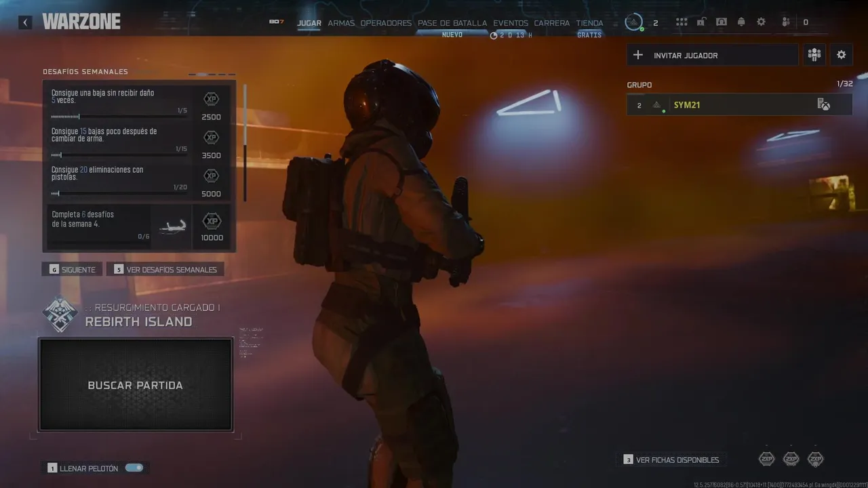Click progress bar of pistol eliminations challenge
The height and width of the screenshot is (488, 868).
pyautogui.click(x=118, y=194)
